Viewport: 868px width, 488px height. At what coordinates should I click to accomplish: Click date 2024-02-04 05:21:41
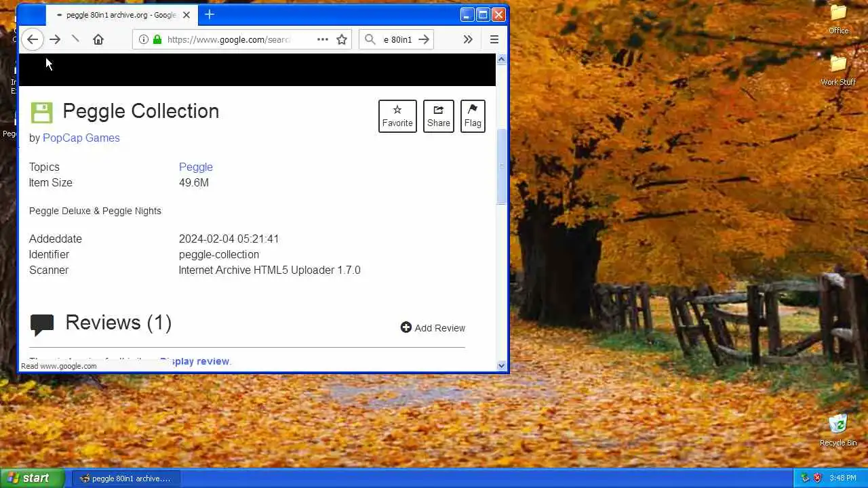click(x=229, y=239)
